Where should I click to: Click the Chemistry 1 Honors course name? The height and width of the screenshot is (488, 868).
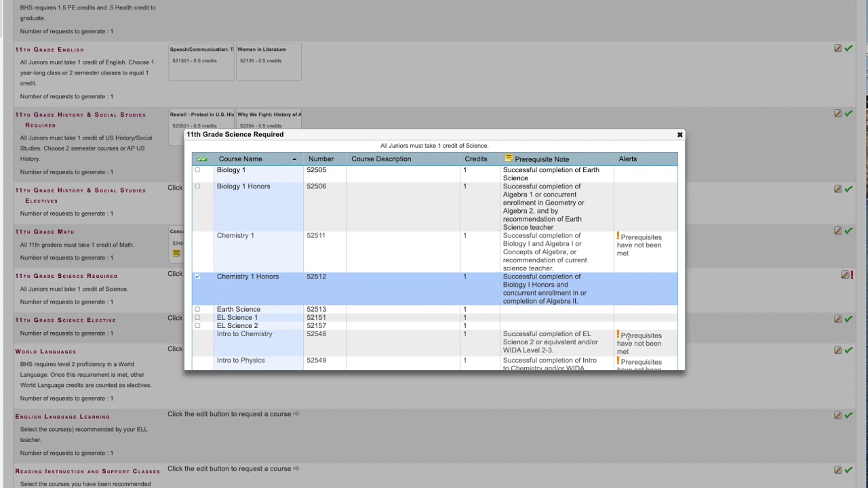[248, 277]
